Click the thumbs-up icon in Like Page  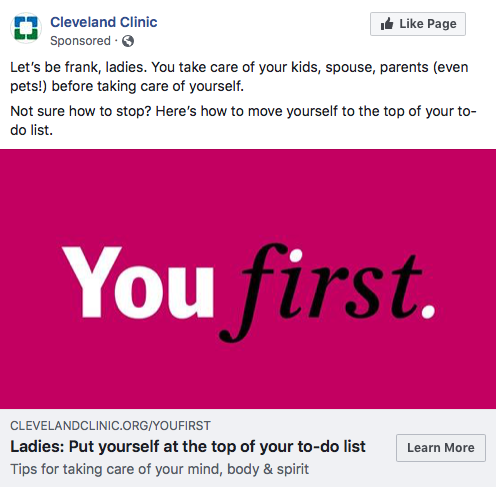pyautogui.click(x=387, y=24)
